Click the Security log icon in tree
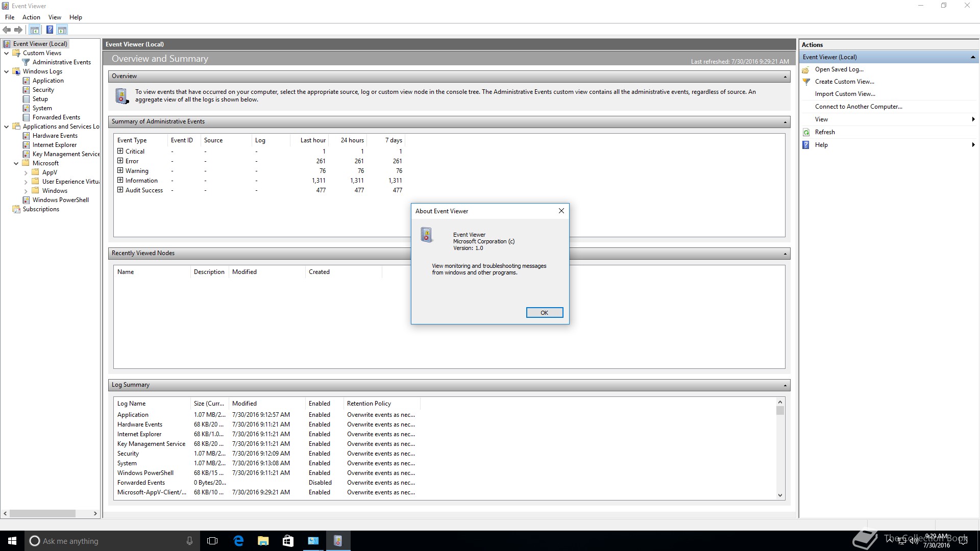Screen dimensions: 980x551 point(26,90)
